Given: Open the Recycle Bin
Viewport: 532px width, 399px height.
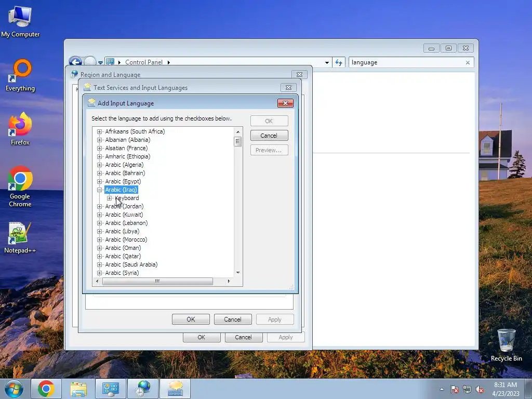Looking at the screenshot, I should click(506, 345).
